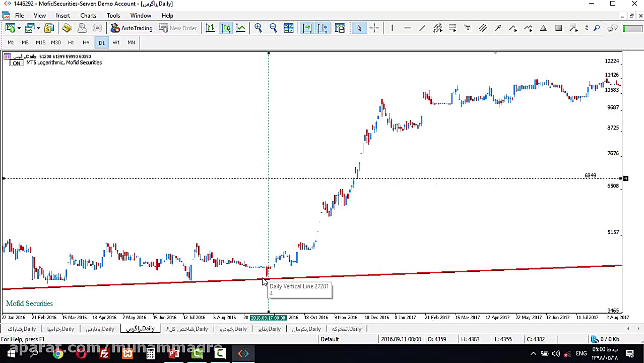
Task: Open the chat messages icon
Action: [612, 28]
